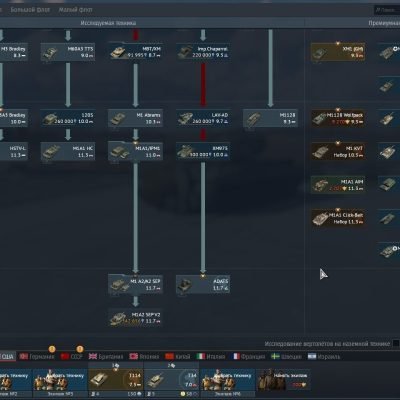
Task: Select the M1A2 SEP V2 tank card
Action: pos(135,317)
